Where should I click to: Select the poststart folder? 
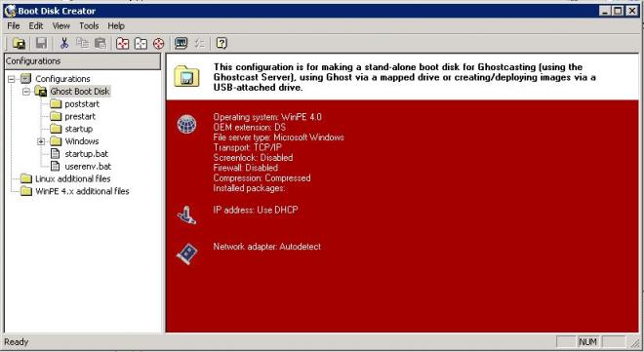[82, 104]
